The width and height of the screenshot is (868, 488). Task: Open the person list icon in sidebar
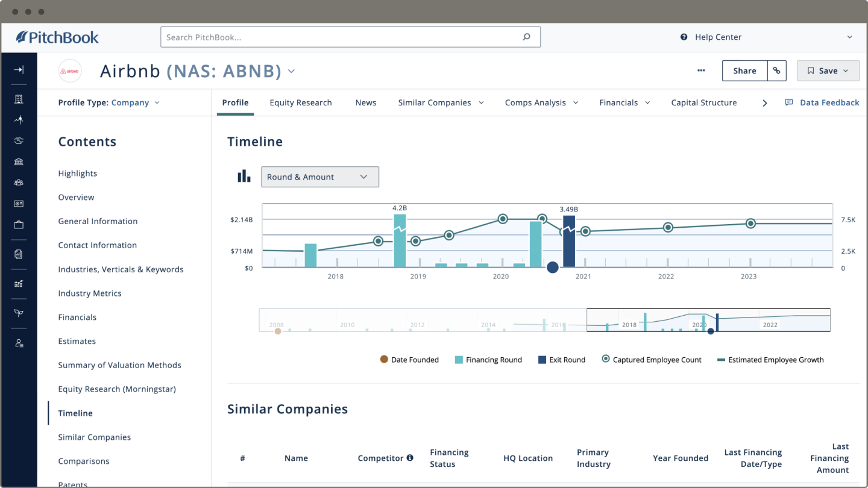19,343
